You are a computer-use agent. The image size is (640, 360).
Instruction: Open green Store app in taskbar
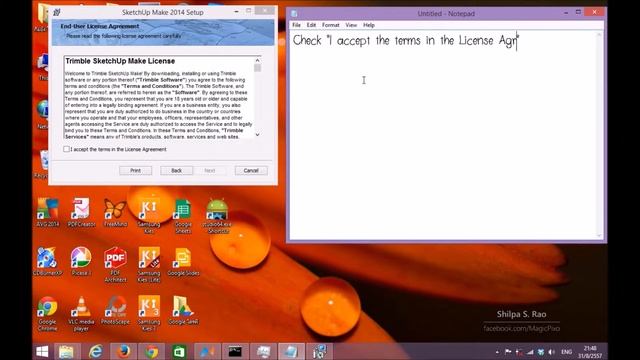click(179, 351)
